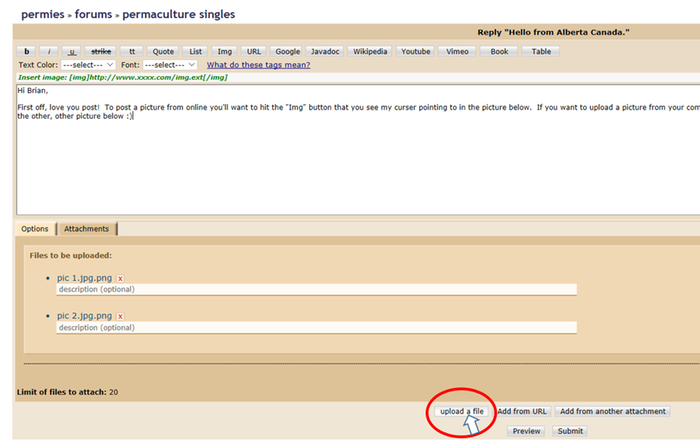Switch to the Options tab
Viewport: 700px width, 448px height.
pos(35,229)
